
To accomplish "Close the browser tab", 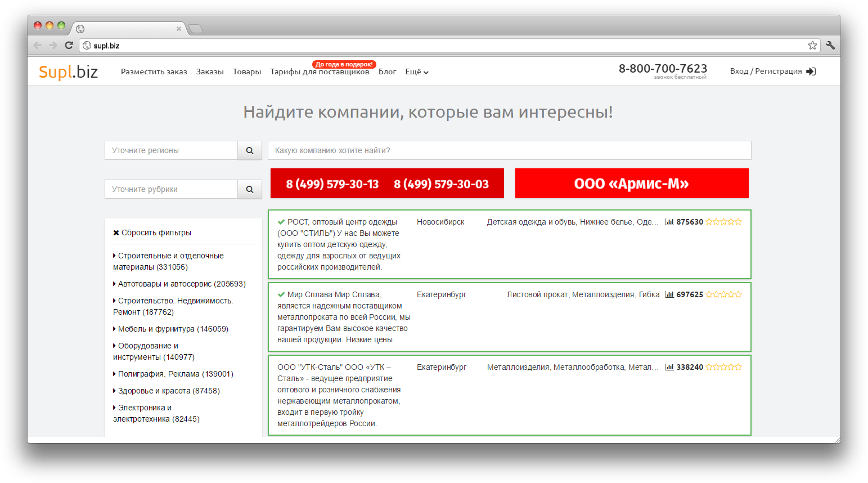I will pyautogui.click(x=179, y=29).
